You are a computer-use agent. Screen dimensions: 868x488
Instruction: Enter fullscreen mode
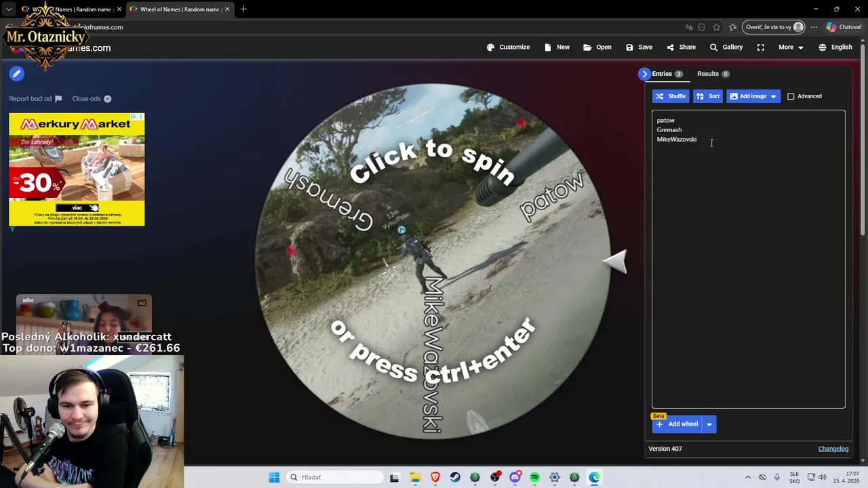761,47
